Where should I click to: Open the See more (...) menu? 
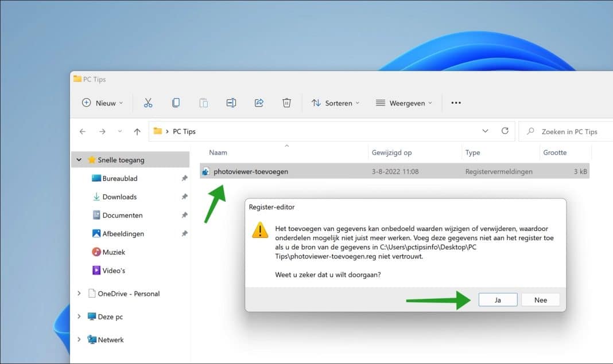[x=456, y=103]
